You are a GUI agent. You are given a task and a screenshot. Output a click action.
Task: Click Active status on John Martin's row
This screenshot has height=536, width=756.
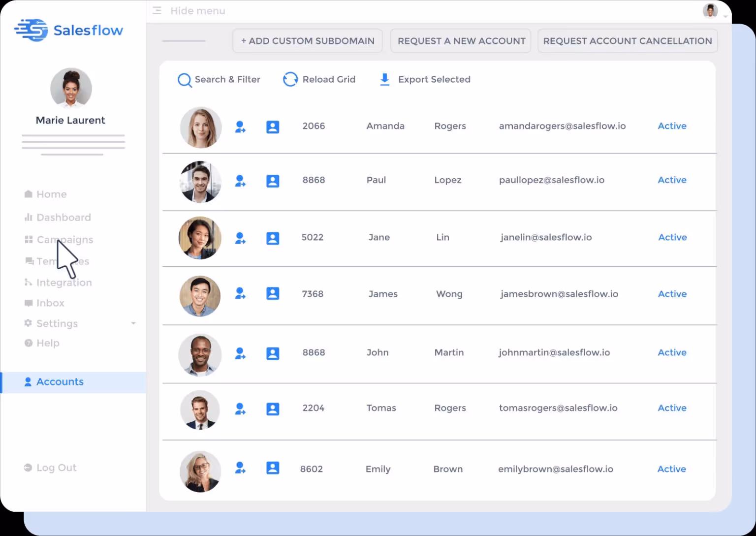pos(672,352)
